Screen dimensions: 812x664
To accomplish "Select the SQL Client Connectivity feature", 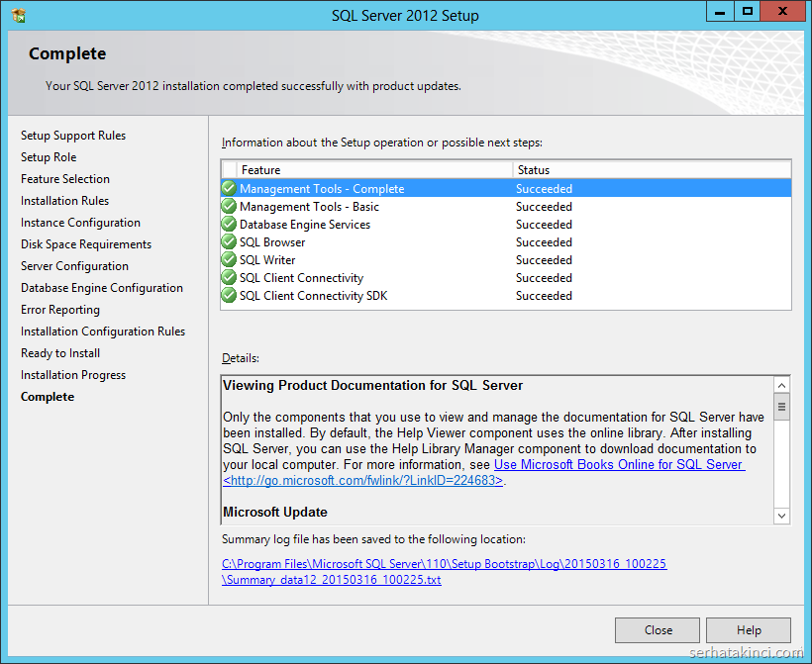I will [x=506, y=277].
